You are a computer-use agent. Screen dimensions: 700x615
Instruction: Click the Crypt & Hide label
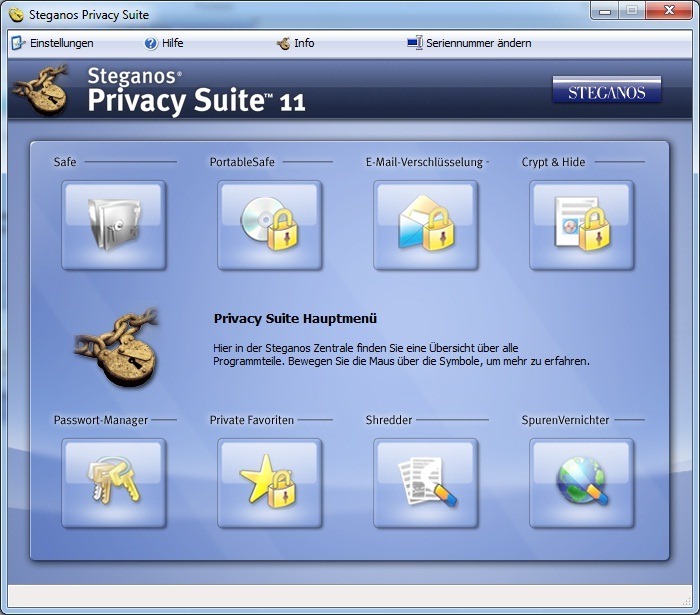pyautogui.click(x=553, y=162)
